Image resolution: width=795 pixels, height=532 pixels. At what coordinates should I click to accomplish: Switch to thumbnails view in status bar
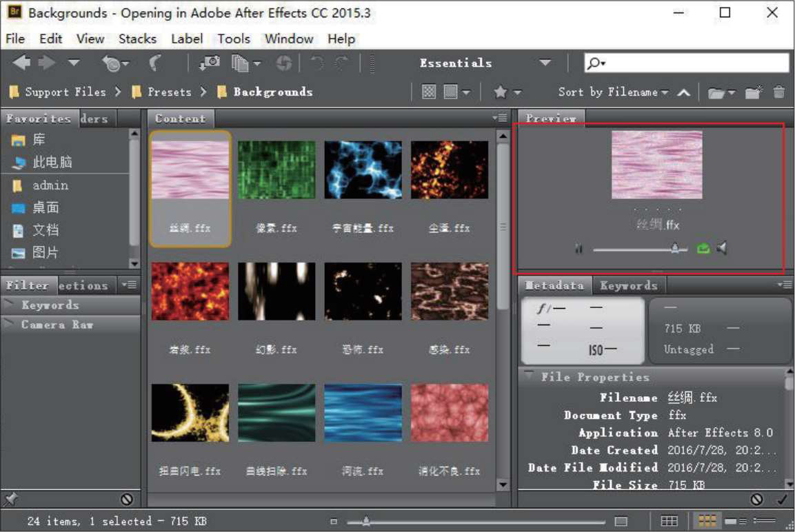pyautogui.click(x=707, y=521)
